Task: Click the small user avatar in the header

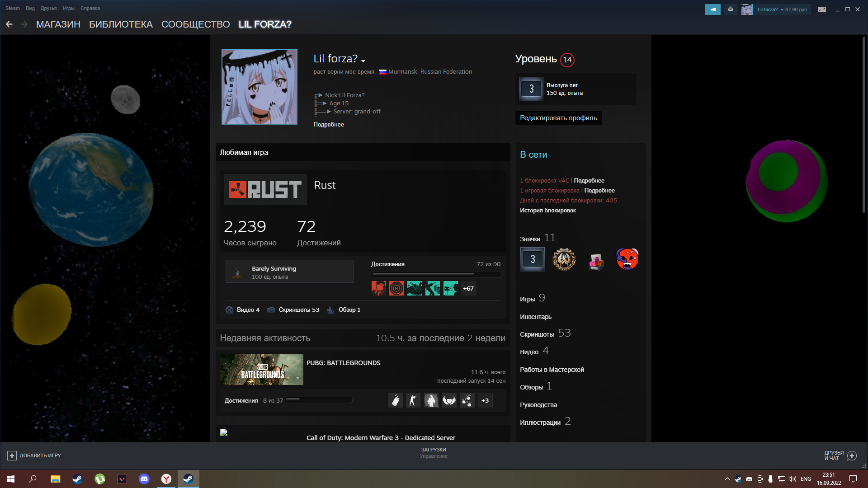Action: [747, 9]
